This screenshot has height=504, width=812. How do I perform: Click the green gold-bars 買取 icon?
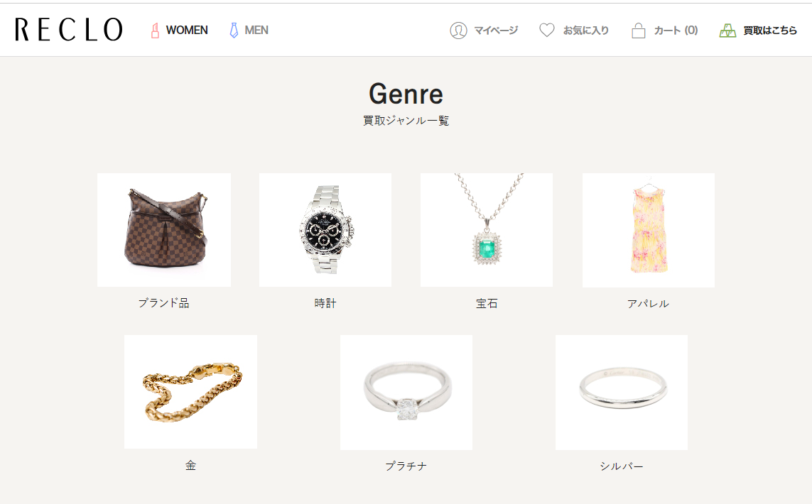point(727,31)
